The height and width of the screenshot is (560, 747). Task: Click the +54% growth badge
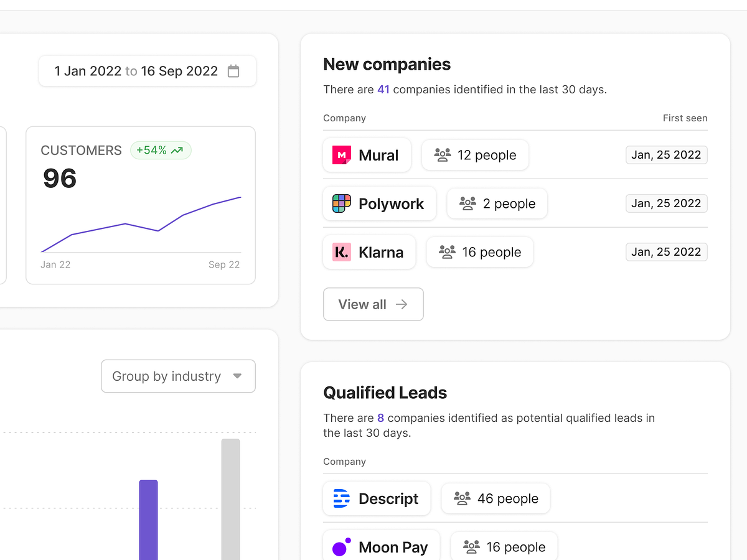pos(161,150)
